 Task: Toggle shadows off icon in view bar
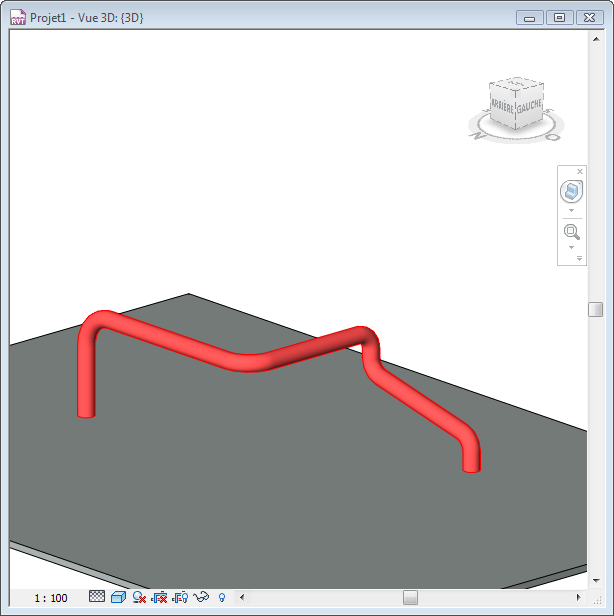point(139,598)
